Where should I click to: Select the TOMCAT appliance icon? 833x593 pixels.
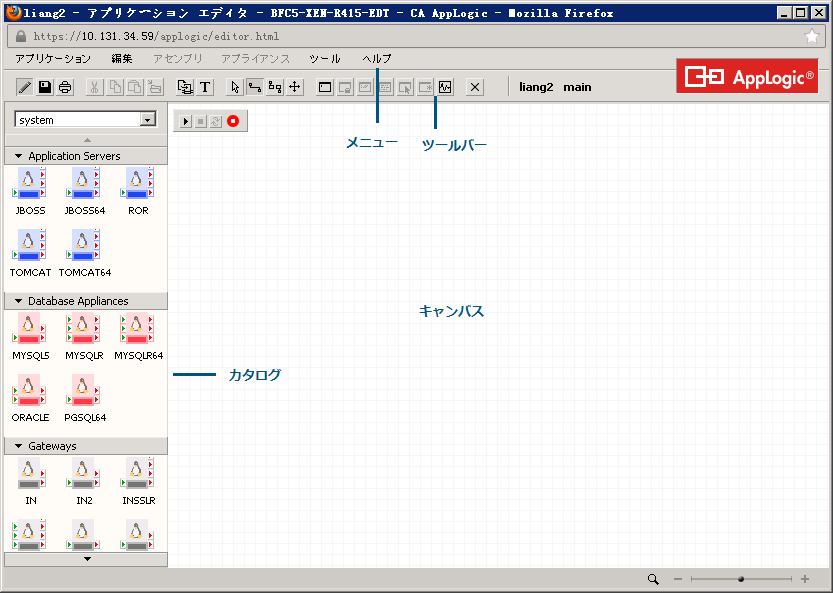tap(30, 245)
